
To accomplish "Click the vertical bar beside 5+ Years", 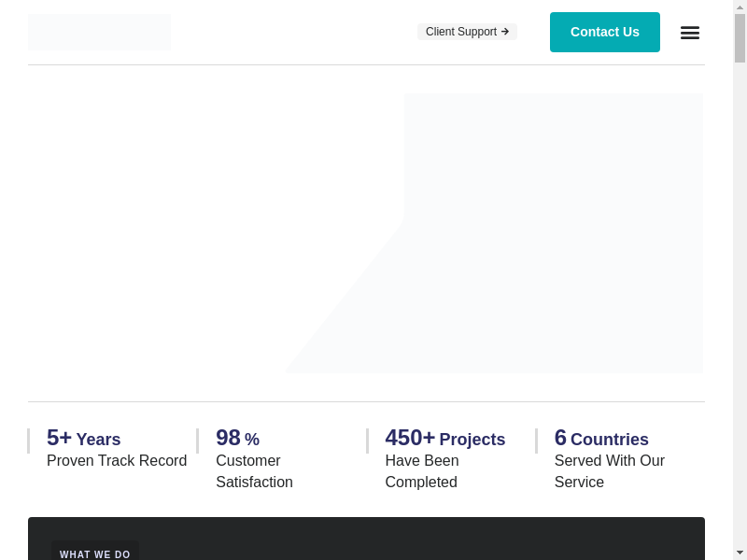I will pyautogui.click(x=29, y=441).
